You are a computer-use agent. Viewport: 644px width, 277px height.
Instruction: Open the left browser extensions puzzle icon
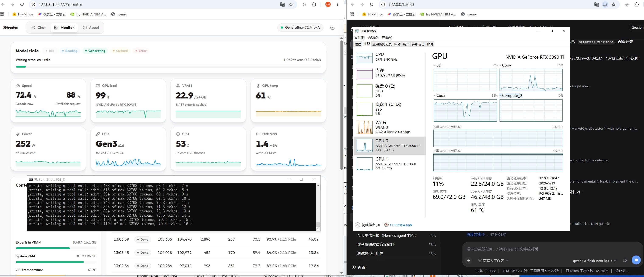314,4
